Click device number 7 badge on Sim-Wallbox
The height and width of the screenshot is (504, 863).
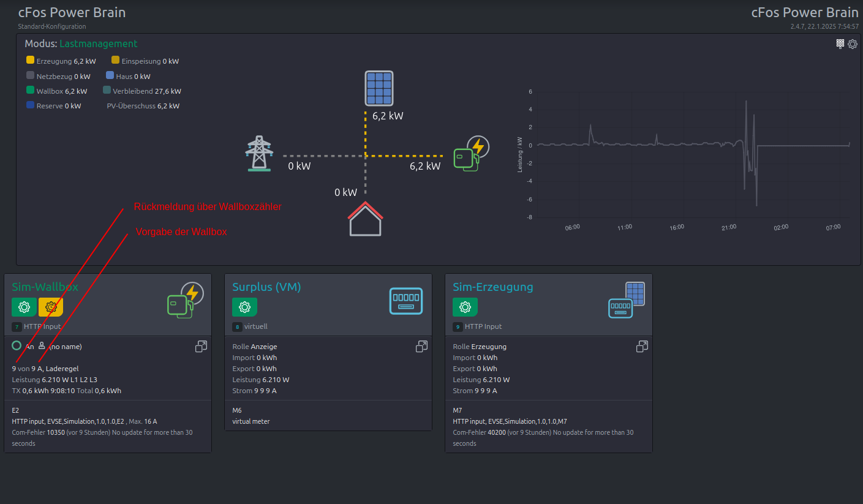(x=17, y=327)
